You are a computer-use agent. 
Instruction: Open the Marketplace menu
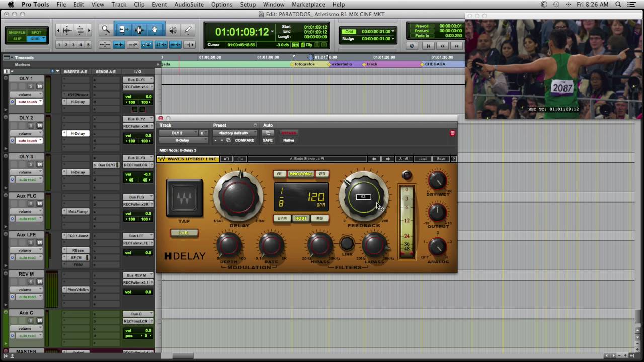coord(308,4)
